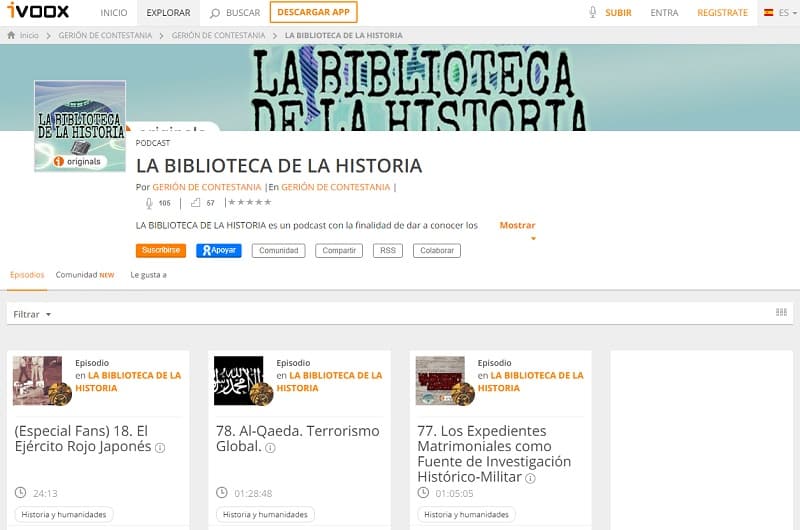800x530 pixels.
Task: Click Inicio breadcrumb link
Action: coord(29,35)
